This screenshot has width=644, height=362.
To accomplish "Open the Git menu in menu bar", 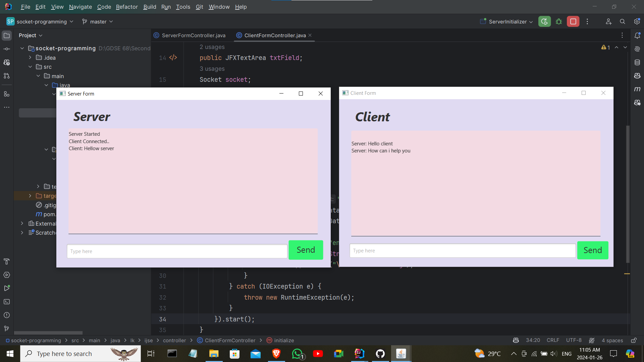I will coord(199,7).
